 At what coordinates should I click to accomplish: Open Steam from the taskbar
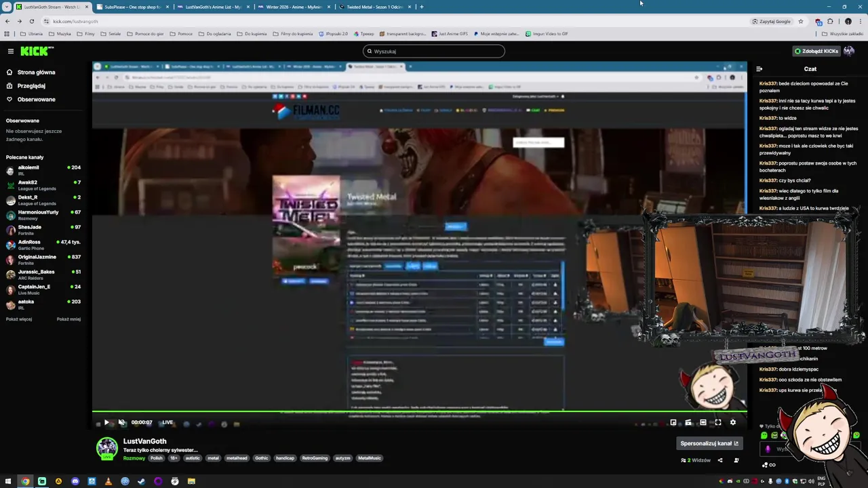coord(142,481)
